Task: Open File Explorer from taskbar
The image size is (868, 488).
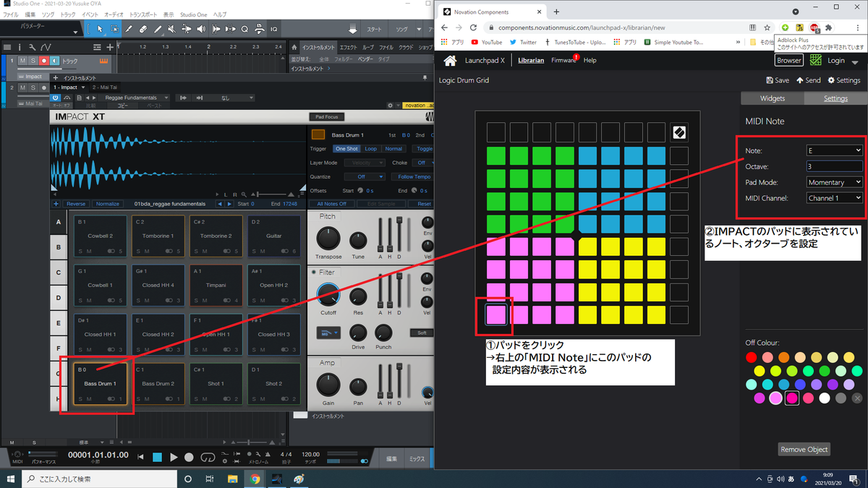Action: tap(233, 479)
